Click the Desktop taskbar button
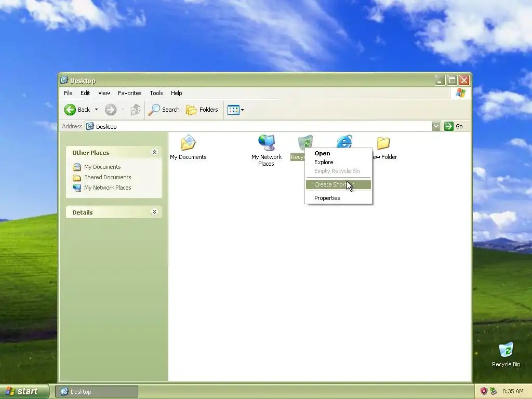Screen dimensions: 532x399 [97, 392]
